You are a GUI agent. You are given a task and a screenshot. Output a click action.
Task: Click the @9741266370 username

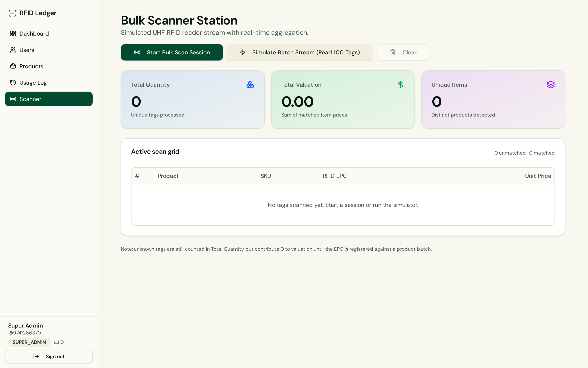24,333
